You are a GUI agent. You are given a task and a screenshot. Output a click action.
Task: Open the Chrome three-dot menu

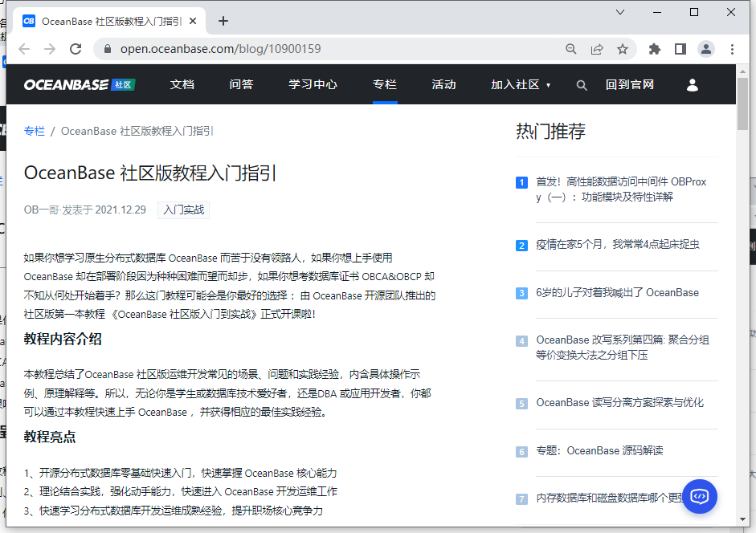[x=732, y=49]
